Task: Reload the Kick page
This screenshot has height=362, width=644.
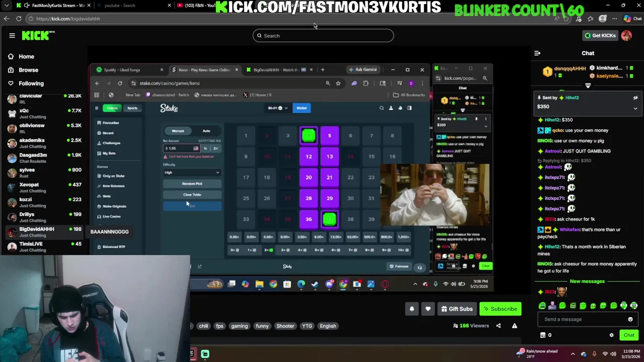Action: [x=19, y=19]
